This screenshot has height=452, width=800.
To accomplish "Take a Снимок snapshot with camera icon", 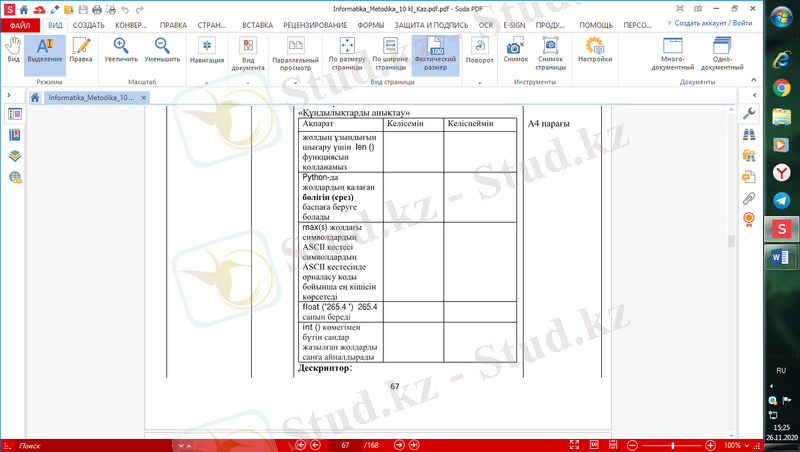I will (515, 50).
